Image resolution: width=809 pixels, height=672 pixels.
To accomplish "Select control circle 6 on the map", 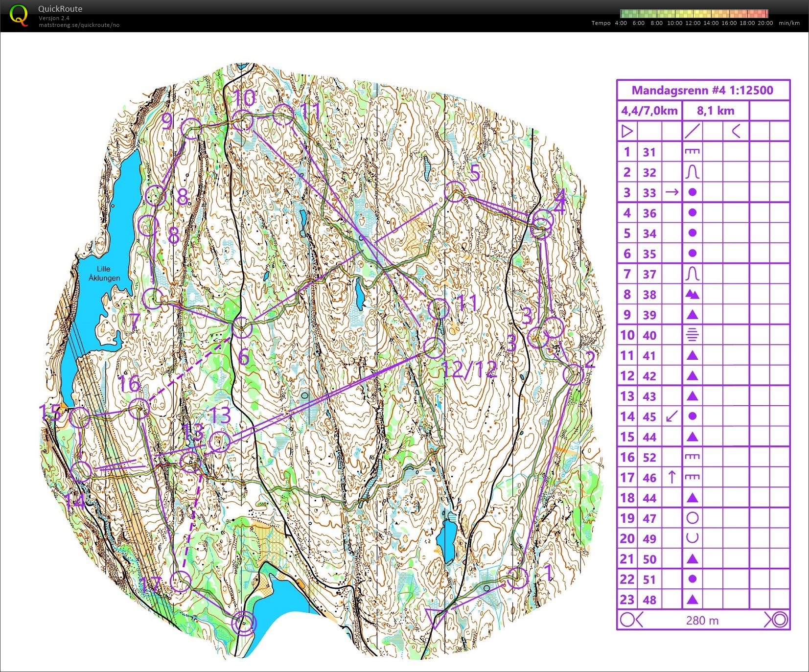I will pyautogui.click(x=242, y=327).
